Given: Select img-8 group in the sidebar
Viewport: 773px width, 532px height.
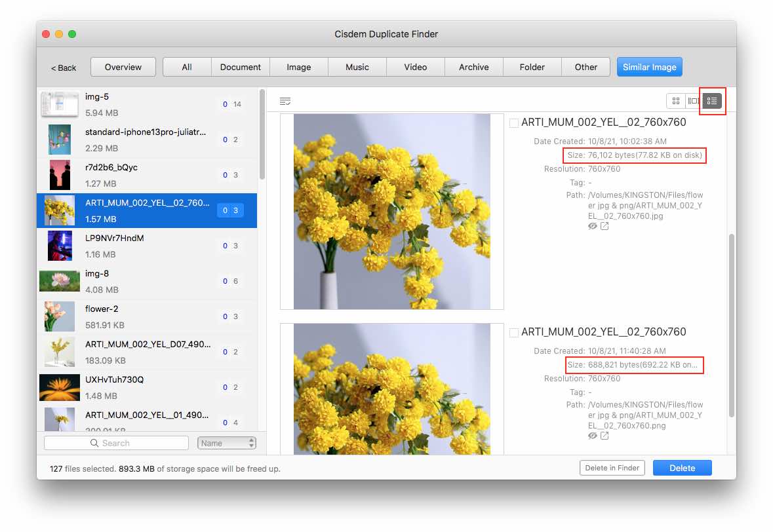Looking at the screenshot, I should [146, 280].
